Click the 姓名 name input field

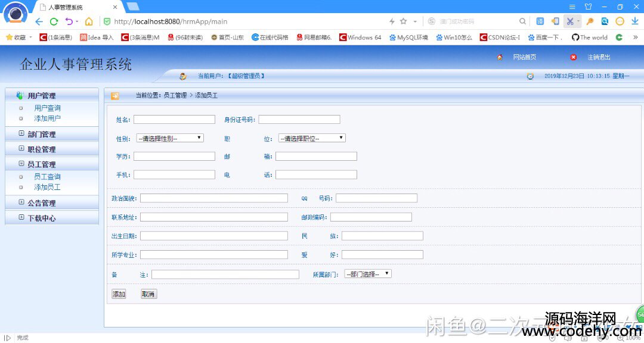(174, 120)
